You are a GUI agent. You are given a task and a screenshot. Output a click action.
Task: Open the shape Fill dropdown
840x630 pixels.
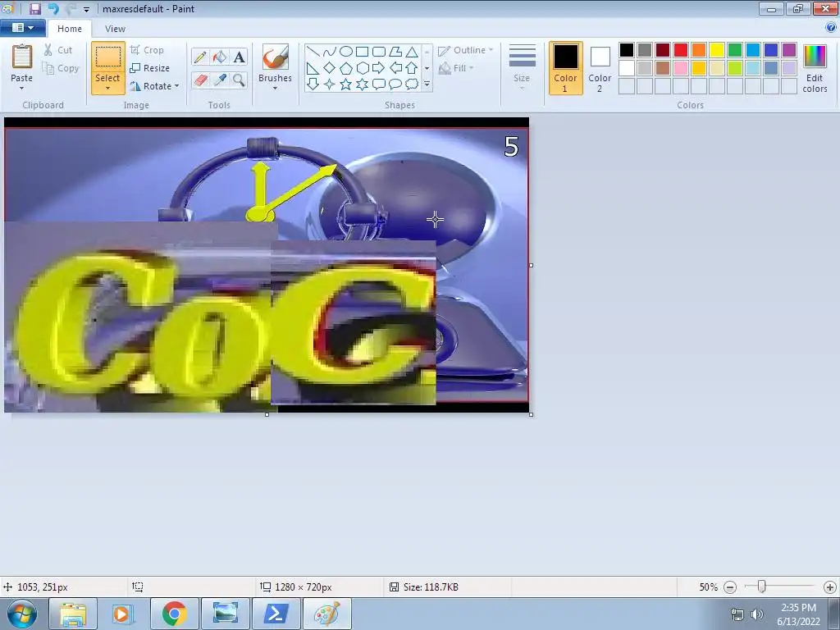coord(456,68)
